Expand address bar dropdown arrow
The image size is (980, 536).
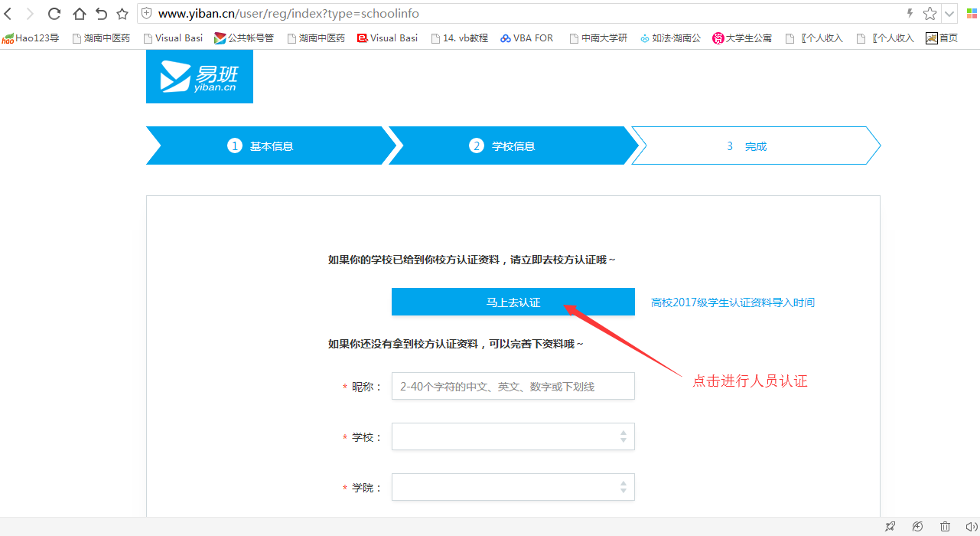pos(949,14)
